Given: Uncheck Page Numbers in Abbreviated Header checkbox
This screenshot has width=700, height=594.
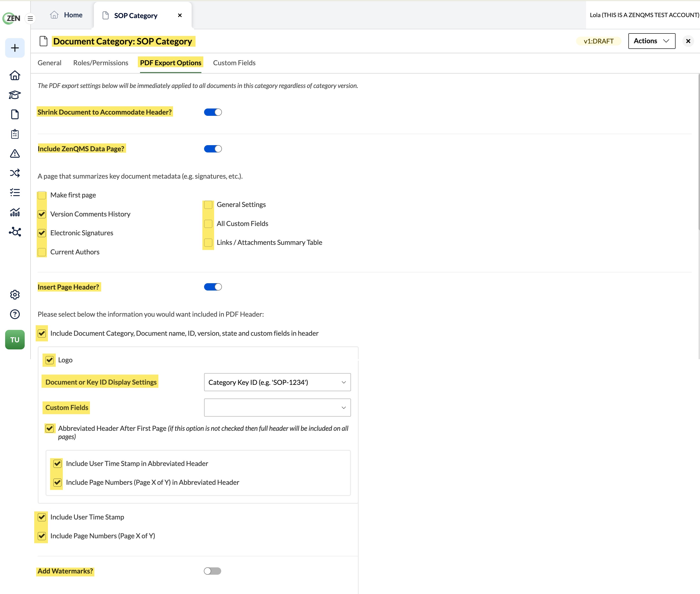Looking at the screenshot, I should click(x=58, y=483).
